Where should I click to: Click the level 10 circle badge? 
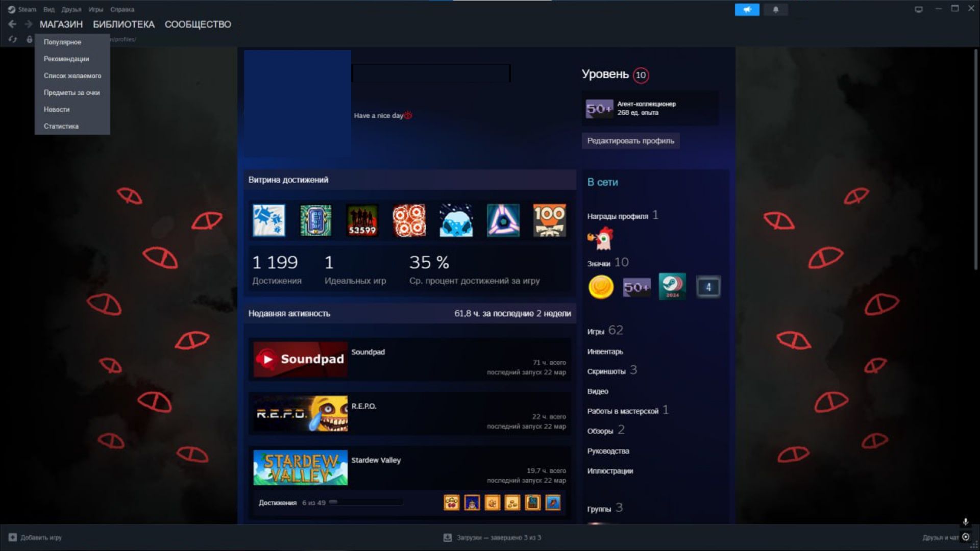(x=641, y=75)
